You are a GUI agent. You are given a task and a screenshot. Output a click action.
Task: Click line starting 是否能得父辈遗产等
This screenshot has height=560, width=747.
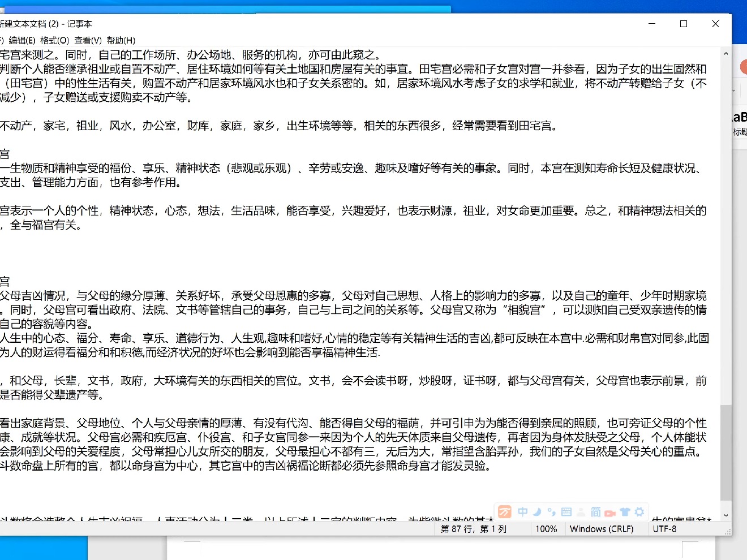tap(52, 395)
